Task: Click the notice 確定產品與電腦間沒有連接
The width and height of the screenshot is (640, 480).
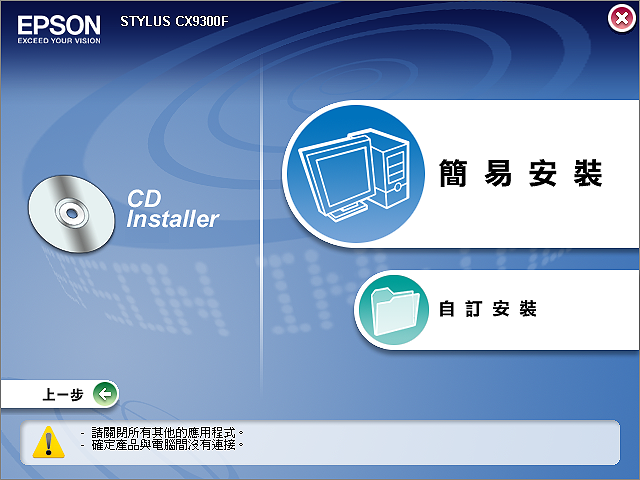Action: pyautogui.click(x=167, y=444)
